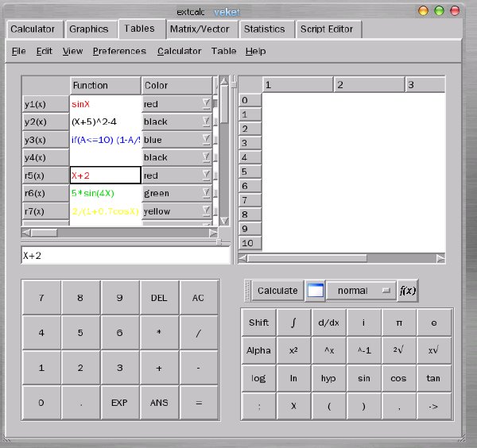Screen dimensions: 477x448
Task: Click the pi symbol key
Action: [x=399, y=322]
